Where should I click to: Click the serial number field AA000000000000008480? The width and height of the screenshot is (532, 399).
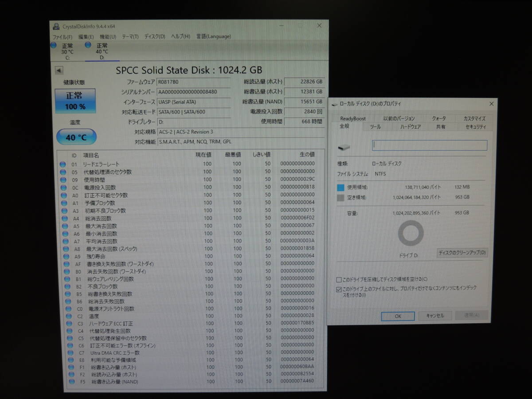[x=194, y=92]
